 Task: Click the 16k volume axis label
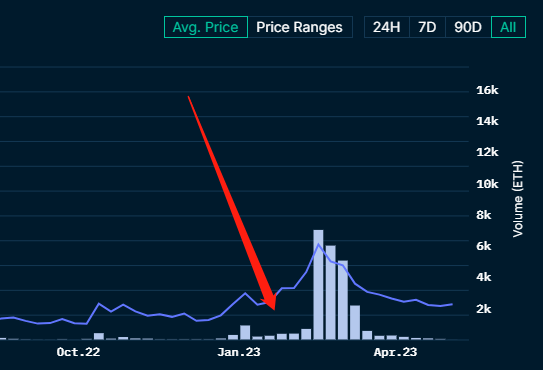pos(487,90)
